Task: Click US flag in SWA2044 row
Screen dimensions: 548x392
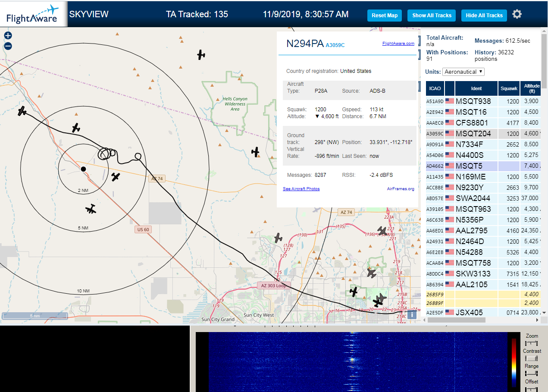Action: click(450, 198)
